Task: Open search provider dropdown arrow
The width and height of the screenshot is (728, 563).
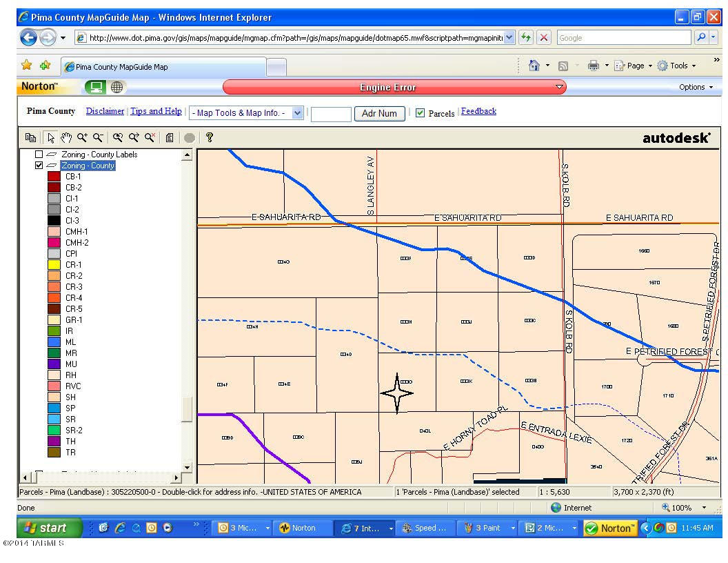Action: [714, 37]
